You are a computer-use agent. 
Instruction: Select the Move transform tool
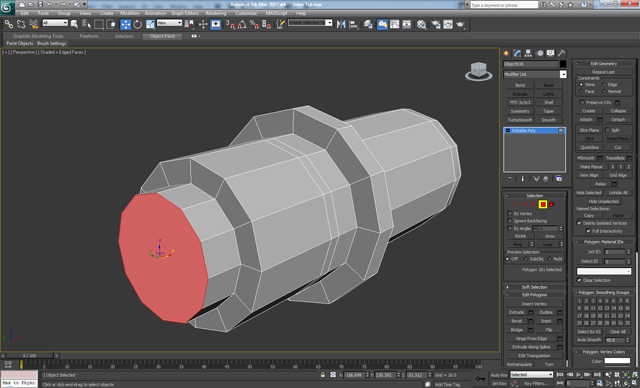click(125, 24)
